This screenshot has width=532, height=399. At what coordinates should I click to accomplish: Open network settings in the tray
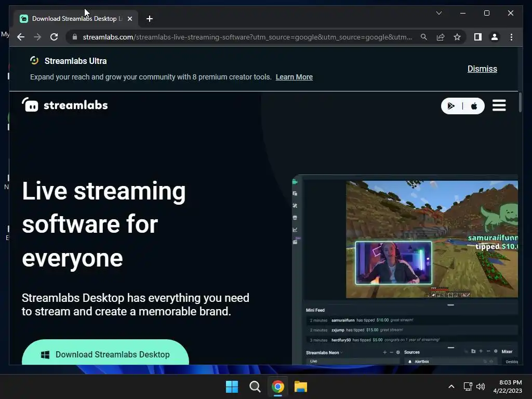tap(468, 387)
